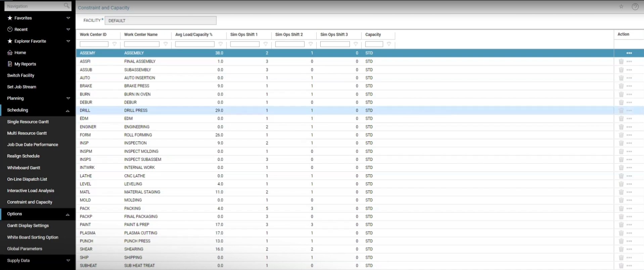This screenshot has width=644, height=270.
Task: Open Global Parameters option
Action: [25, 249]
